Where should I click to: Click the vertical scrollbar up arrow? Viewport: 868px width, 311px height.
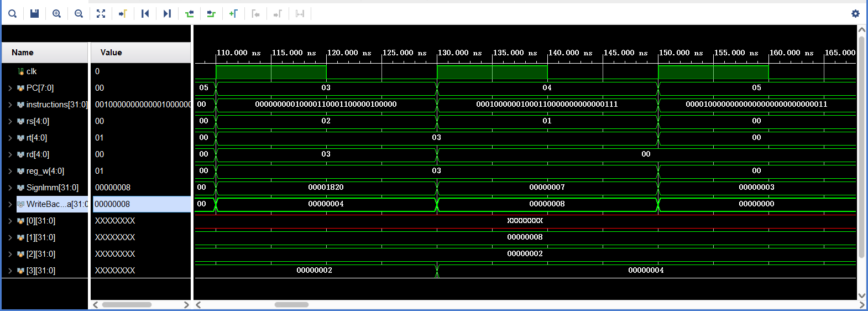pos(861,30)
